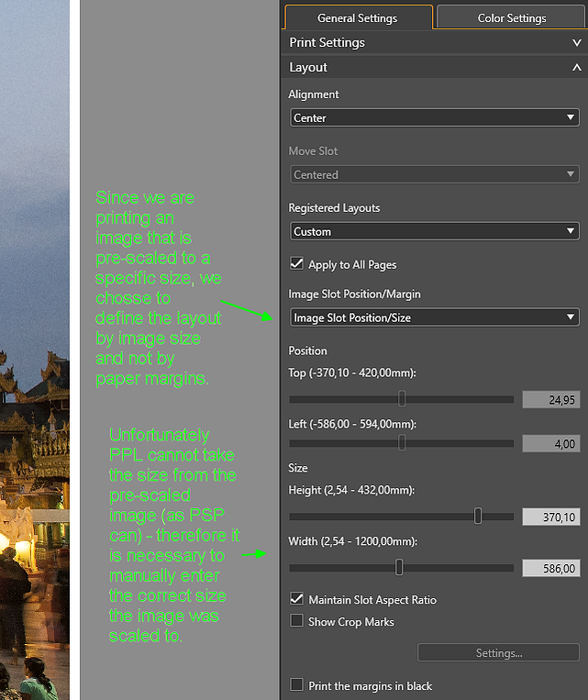This screenshot has width=588, height=700.
Task: Click the Layout header text
Action: pyautogui.click(x=308, y=67)
